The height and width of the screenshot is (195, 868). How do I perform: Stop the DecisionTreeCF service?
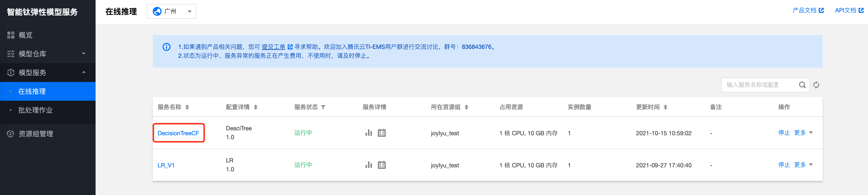point(784,133)
